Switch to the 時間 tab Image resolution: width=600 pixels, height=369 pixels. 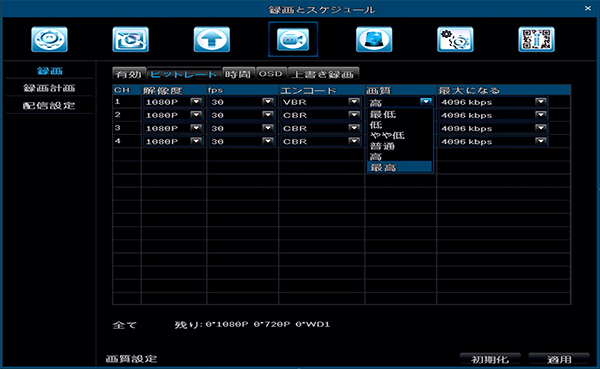(239, 74)
